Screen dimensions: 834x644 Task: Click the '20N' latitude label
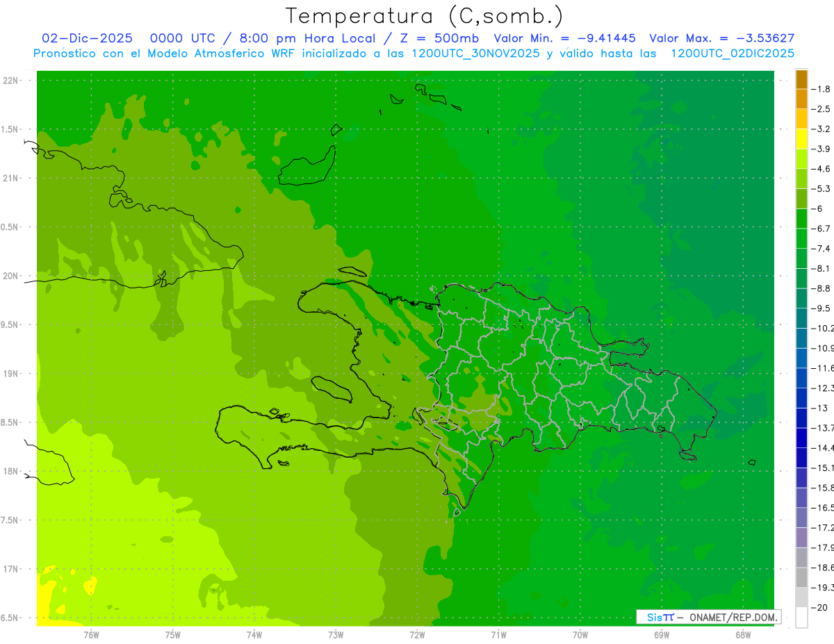coord(10,276)
